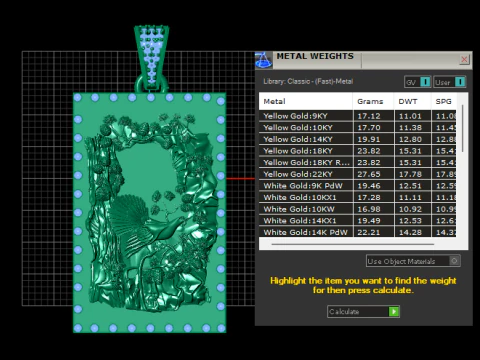Click the Metal Weights title bar
Image resolution: width=480 pixels, height=360 pixels.
point(365,60)
